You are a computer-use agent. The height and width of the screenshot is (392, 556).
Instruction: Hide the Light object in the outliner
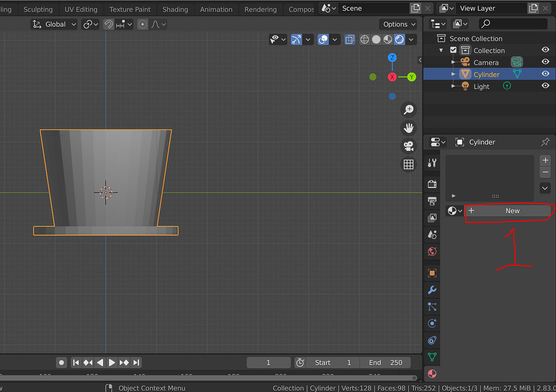click(545, 86)
